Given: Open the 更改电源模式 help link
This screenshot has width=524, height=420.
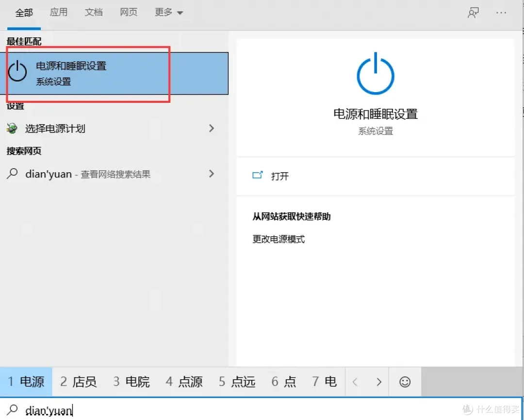Looking at the screenshot, I should pos(278,239).
